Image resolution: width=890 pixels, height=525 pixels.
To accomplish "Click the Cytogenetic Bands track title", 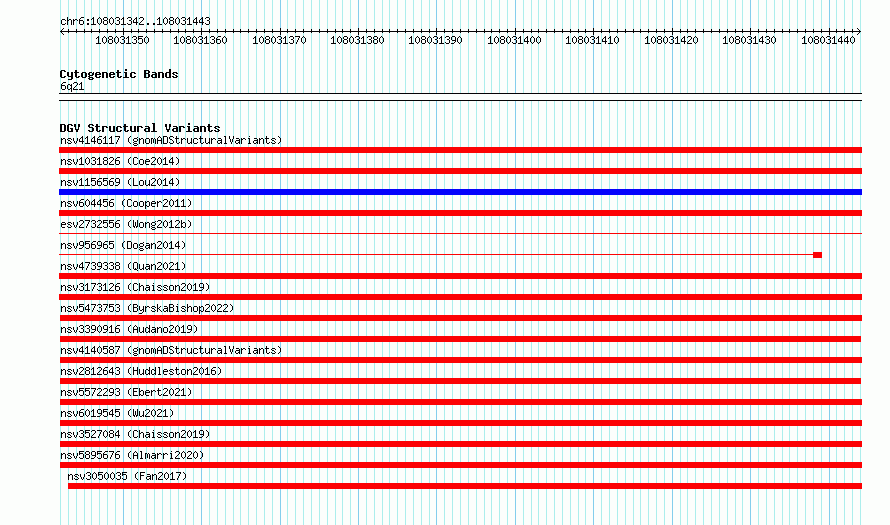I will tap(119, 74).
